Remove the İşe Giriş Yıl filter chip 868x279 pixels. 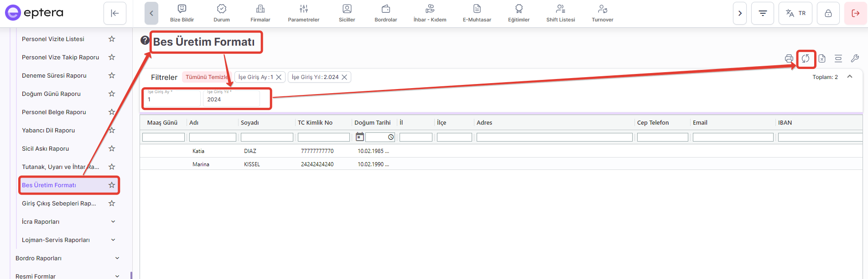(345, 77)
